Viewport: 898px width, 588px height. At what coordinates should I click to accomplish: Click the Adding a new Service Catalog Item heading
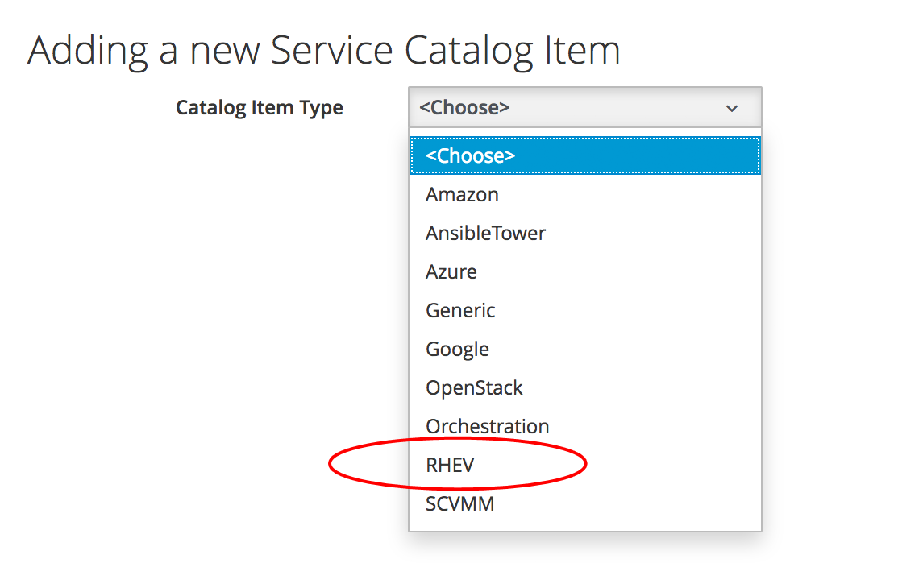coord(323,50)
